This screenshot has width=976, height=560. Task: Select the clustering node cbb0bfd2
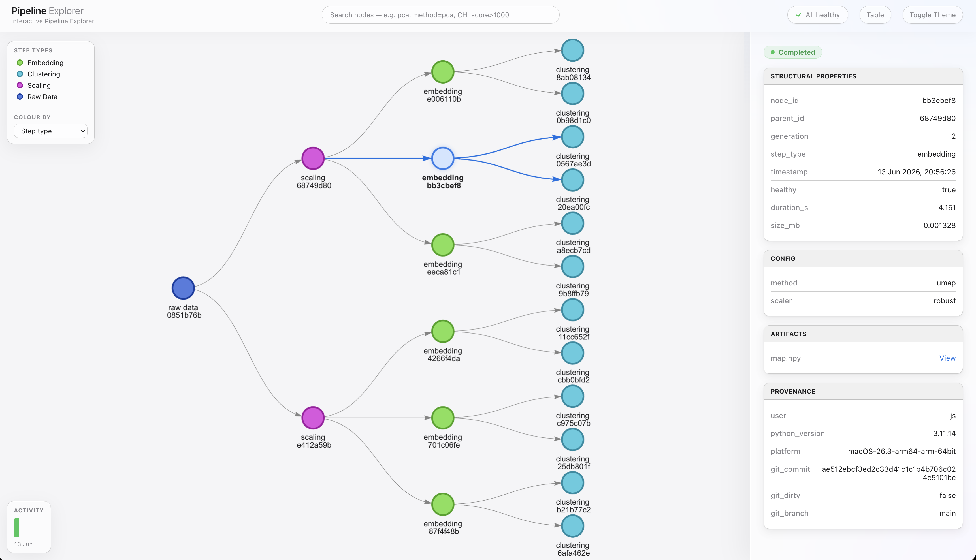pos(572,353)
